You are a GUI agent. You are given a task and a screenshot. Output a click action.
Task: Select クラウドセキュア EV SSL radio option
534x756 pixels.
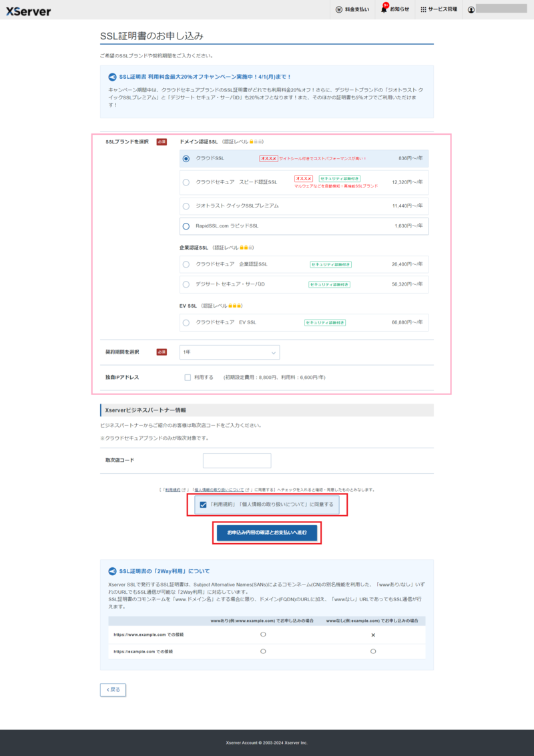coord(186,322)
